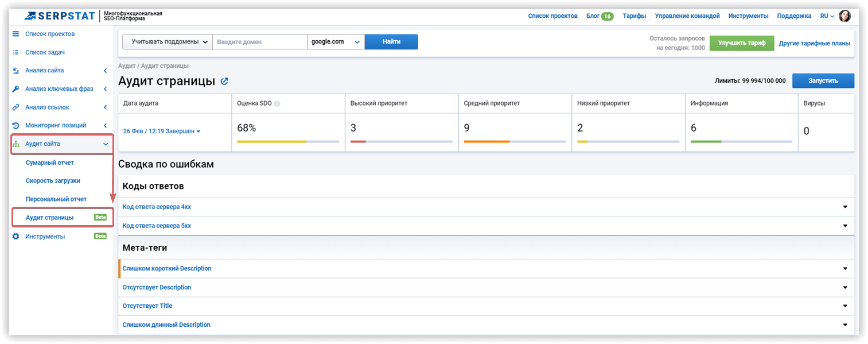
Task: Open the google.com search engine dropdown
Action: [336, 42]
